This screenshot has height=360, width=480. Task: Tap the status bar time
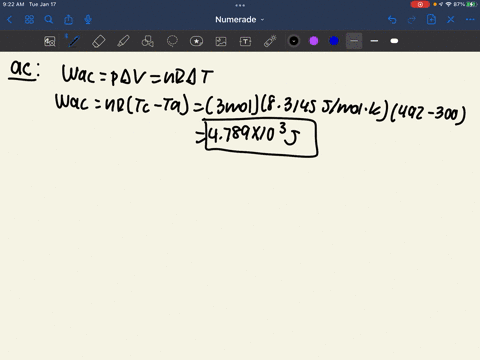[13, 4]
